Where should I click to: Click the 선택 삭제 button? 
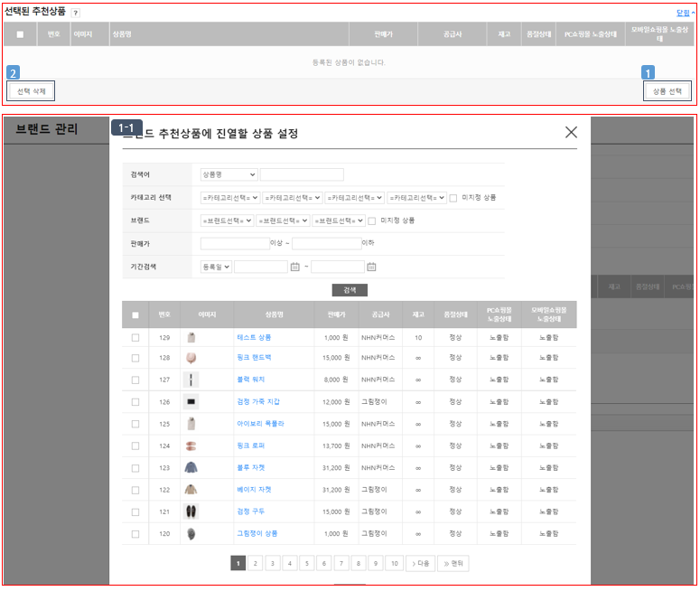click(x=31, y=91)
